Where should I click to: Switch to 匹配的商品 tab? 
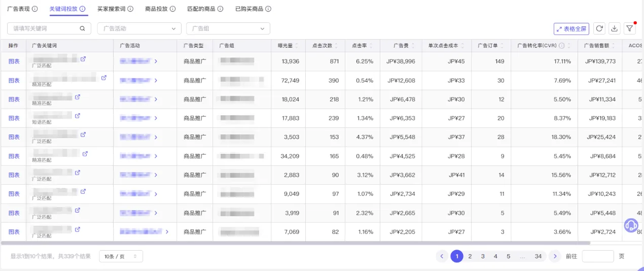click(201, 9)
